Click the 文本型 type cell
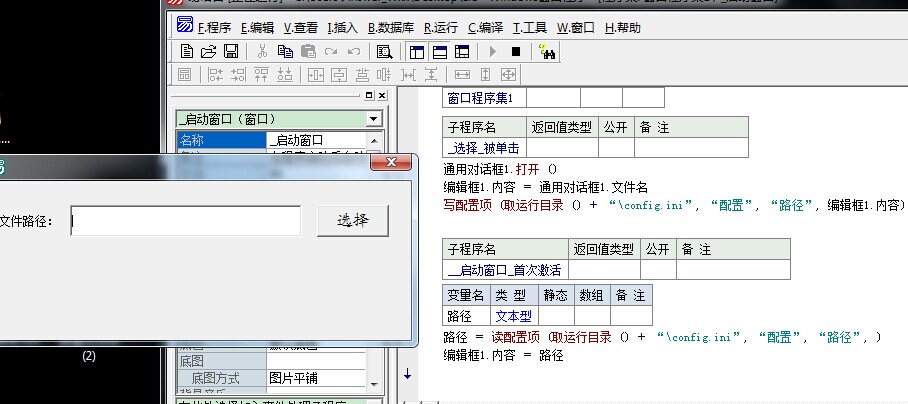 [x=514, y=316]
